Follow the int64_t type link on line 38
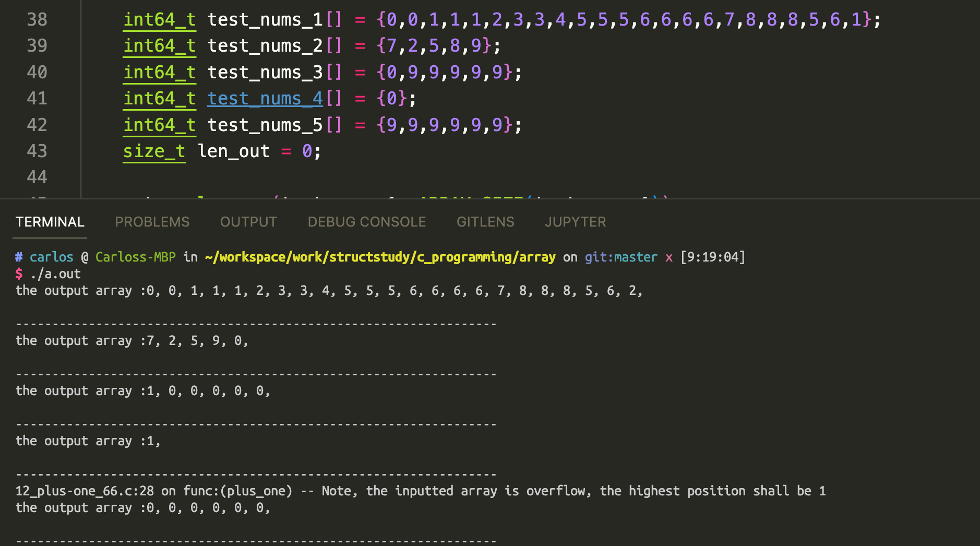 click(x=159, y=19)
